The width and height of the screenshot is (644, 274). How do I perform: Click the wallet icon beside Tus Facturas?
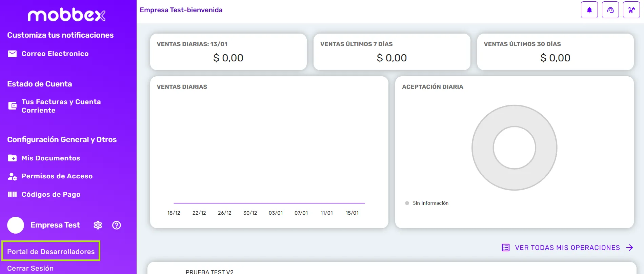[12, 106]
